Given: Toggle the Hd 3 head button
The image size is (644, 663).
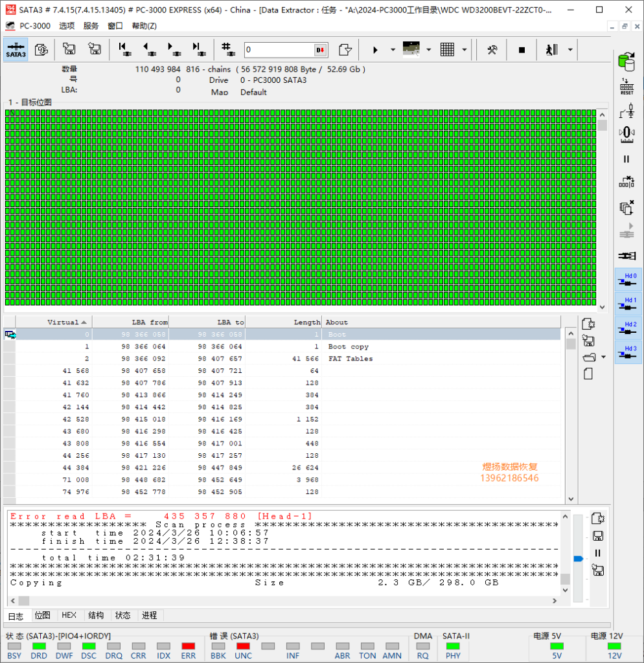Looking at the screenshot, I should 627,354.
